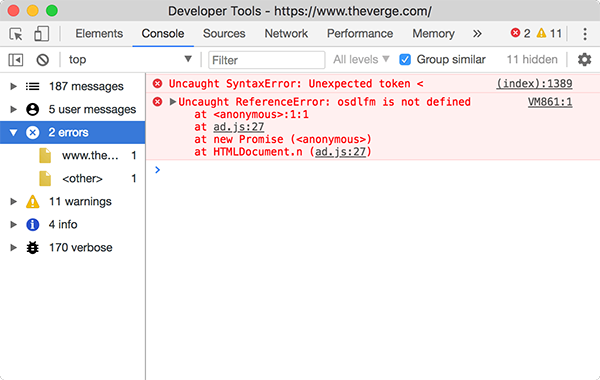
Task: Click the 11 hidden label
Action: pyautogui.click(x=532, y=59)
